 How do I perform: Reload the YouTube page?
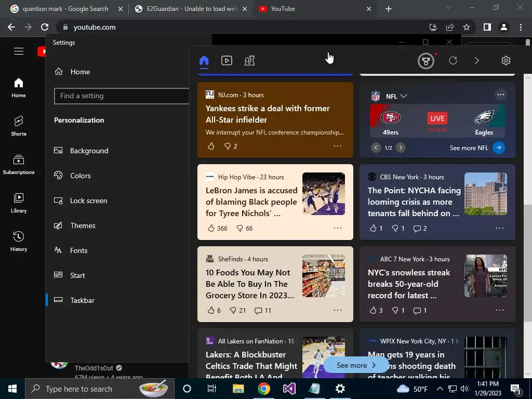point(45,27)
